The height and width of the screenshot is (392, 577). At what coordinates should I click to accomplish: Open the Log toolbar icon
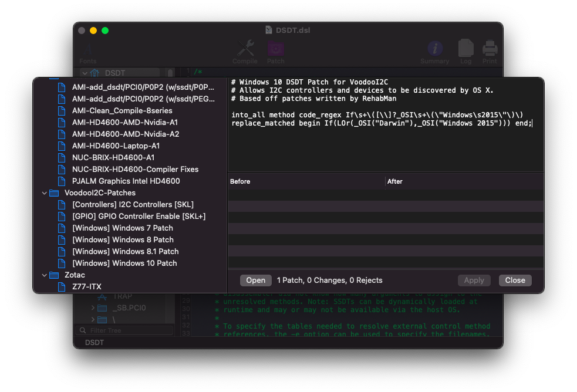[465, 50]
